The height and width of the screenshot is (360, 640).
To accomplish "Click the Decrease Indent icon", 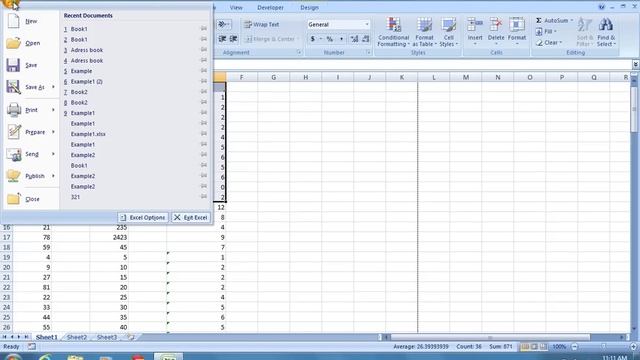I will [222, 39].
